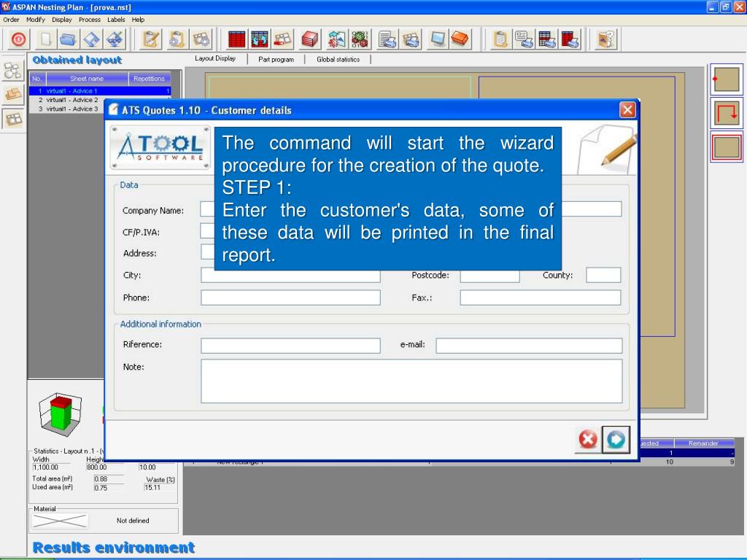Click the sheet with red path arrow icon
This screenshot has height=560, width=747.
tap(727, 113)
